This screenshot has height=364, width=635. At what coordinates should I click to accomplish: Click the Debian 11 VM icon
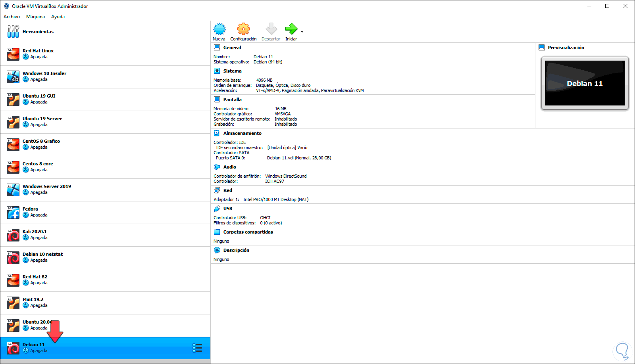[x=13, y=348]
